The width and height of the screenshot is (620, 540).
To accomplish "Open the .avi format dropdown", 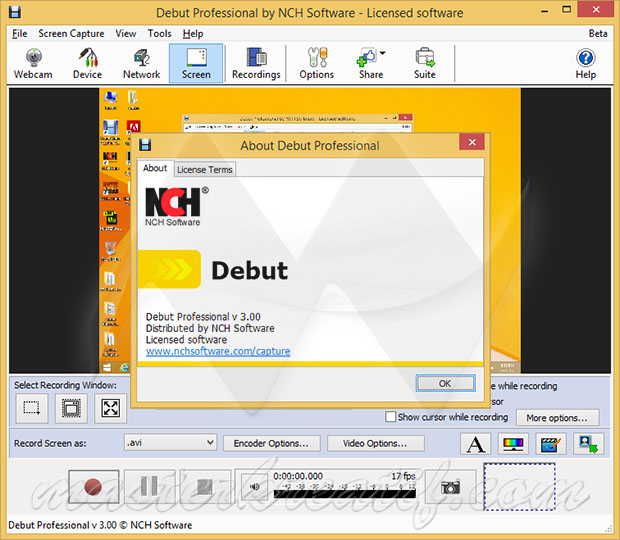I will click(x=170, y=442).
